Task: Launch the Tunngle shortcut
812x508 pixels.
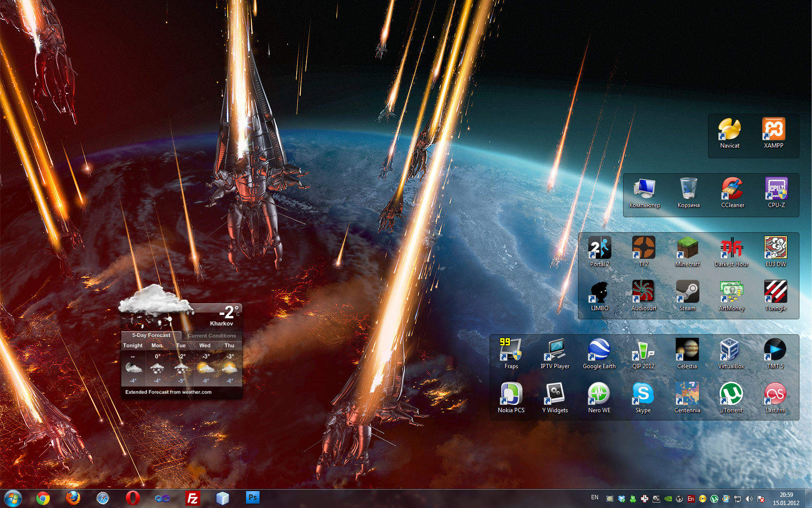Action: tap(775, 296)
